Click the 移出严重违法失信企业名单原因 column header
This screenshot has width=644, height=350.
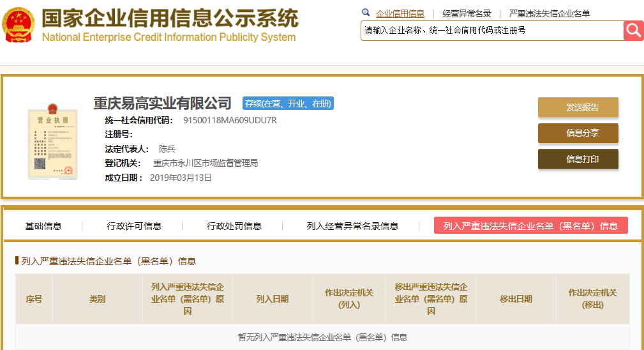pos(431,299)
